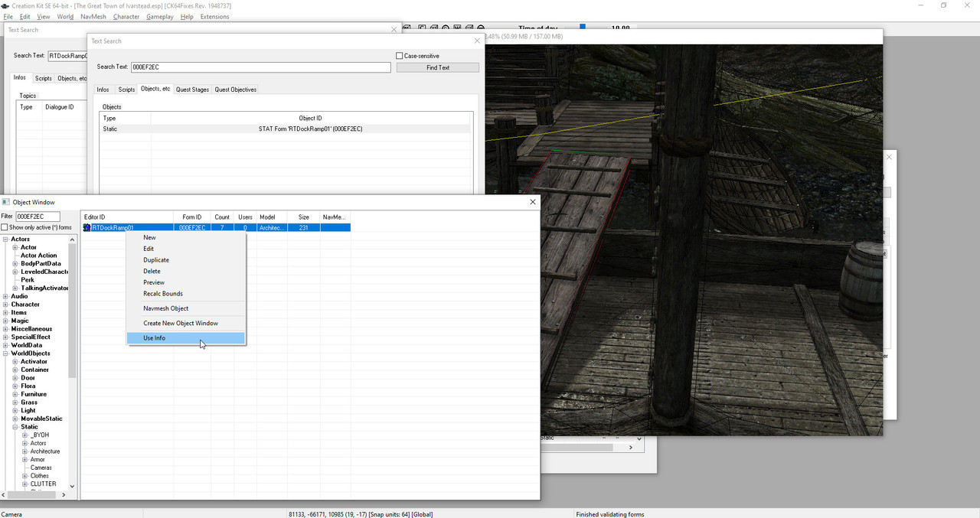This screenshot has height=518, width=980.
Task: Click the Search Text field containing 000EF2EC
Action: click(261, 67)
